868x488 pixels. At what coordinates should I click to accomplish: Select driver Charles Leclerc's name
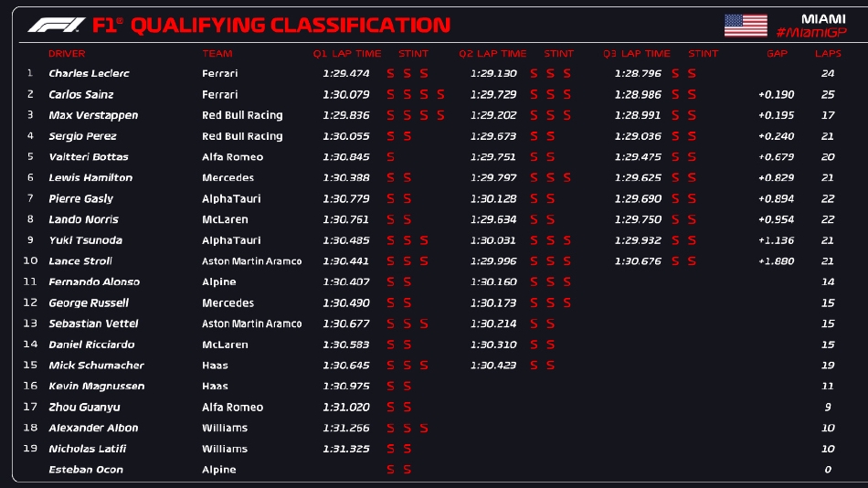tap(89, 73)
